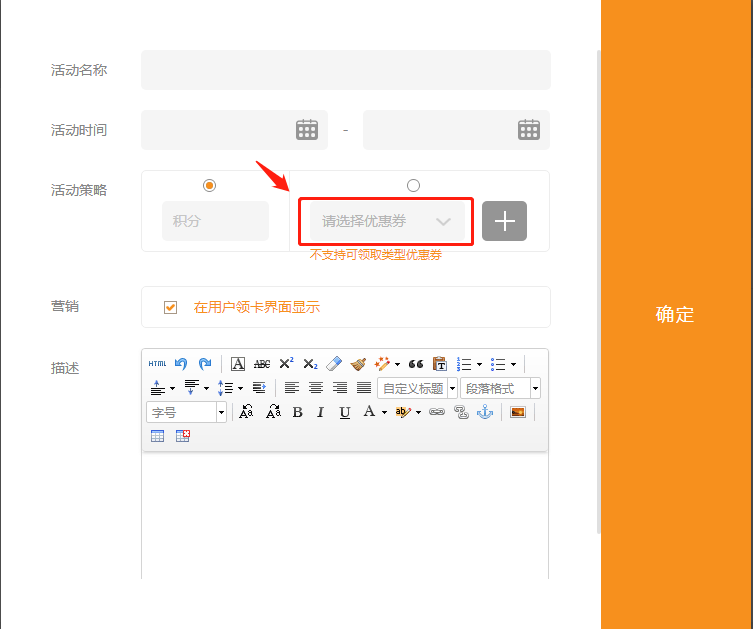The image size is (753, 629).
Task: Expand the 段落格式 dropdown
Action: 500,388
